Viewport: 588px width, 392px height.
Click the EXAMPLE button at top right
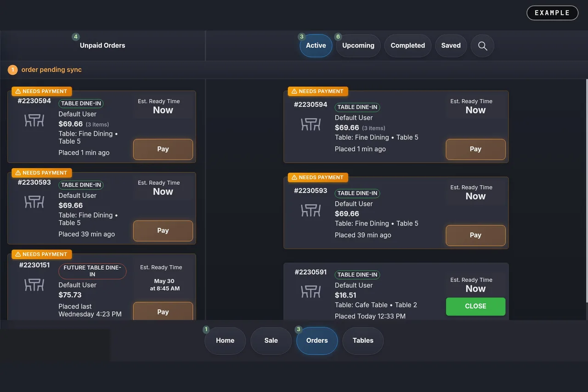[552, 13]
